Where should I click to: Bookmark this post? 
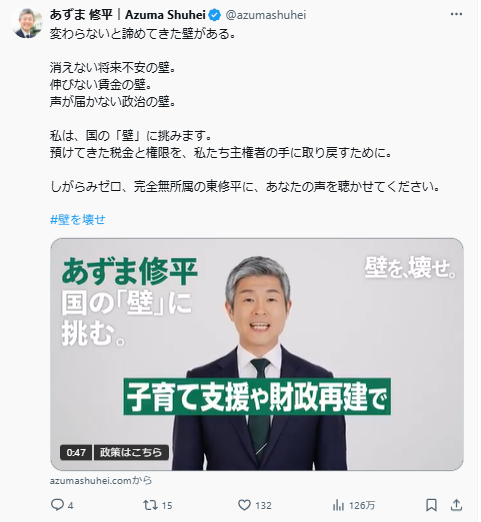tap(431, 505)
